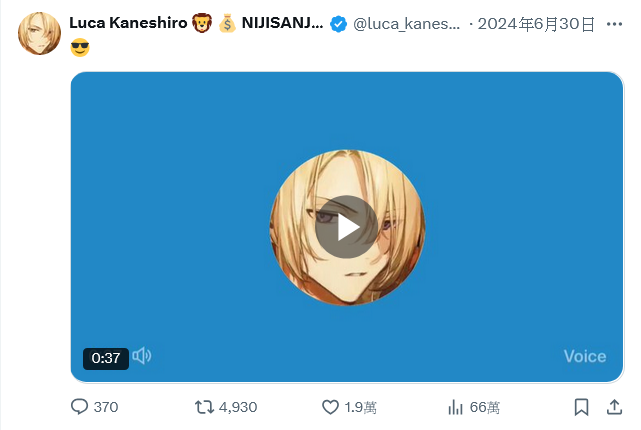Open the post dated 2024年6月30日
This screenshot has width=641, height=430.
point(536,24)
